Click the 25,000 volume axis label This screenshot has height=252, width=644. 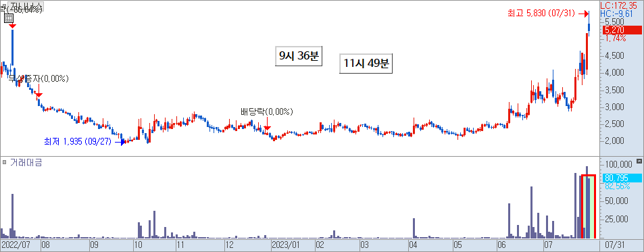(x=617, y=219)
